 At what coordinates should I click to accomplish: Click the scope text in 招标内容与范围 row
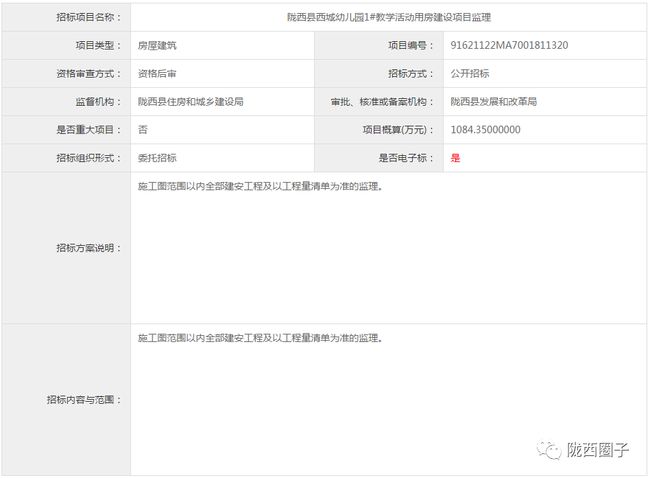click(x=260, y=338)
